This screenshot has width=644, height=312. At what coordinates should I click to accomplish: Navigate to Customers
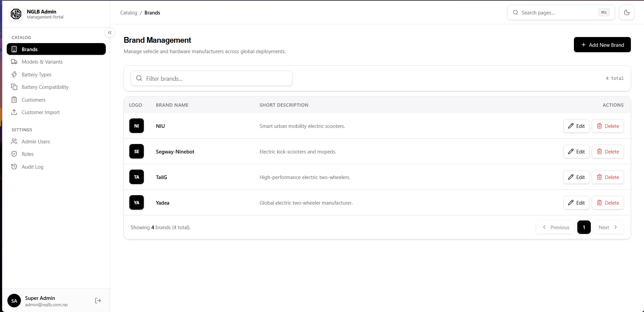click(x=56, y=100)
